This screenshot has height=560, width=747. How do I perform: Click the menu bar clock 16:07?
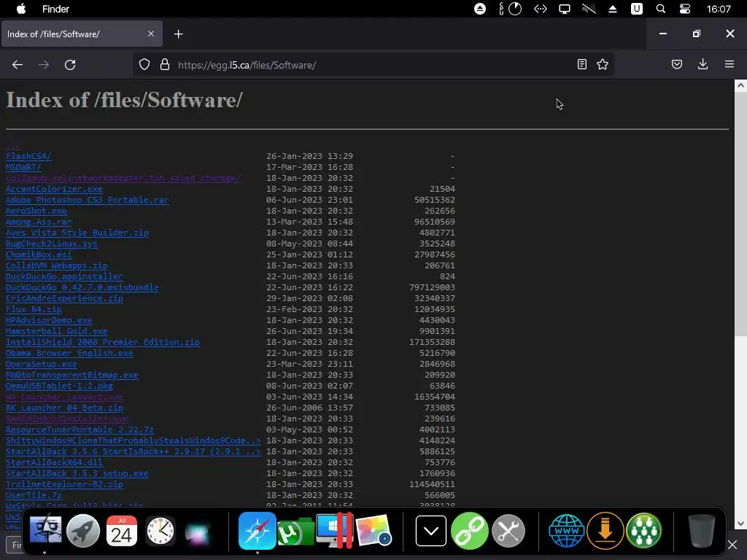[x=719, y=9]
